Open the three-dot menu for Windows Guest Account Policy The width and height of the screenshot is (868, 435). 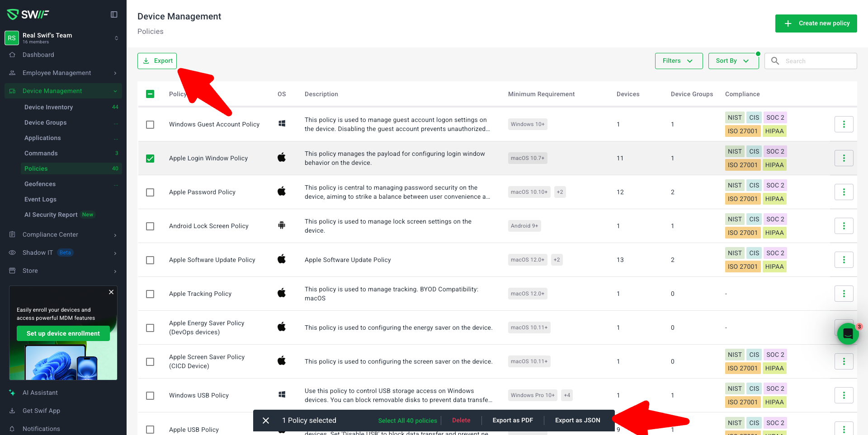click(x=844, y=124)
